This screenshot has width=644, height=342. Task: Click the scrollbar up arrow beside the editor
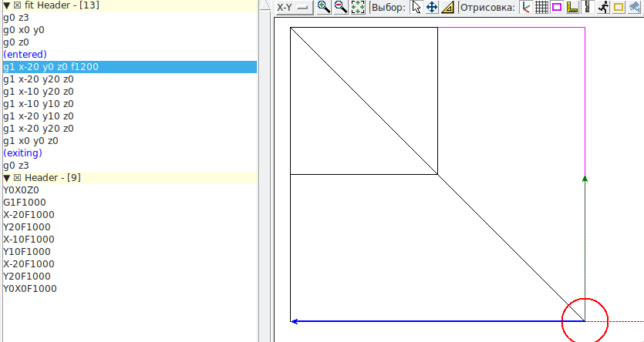(265, 5)
